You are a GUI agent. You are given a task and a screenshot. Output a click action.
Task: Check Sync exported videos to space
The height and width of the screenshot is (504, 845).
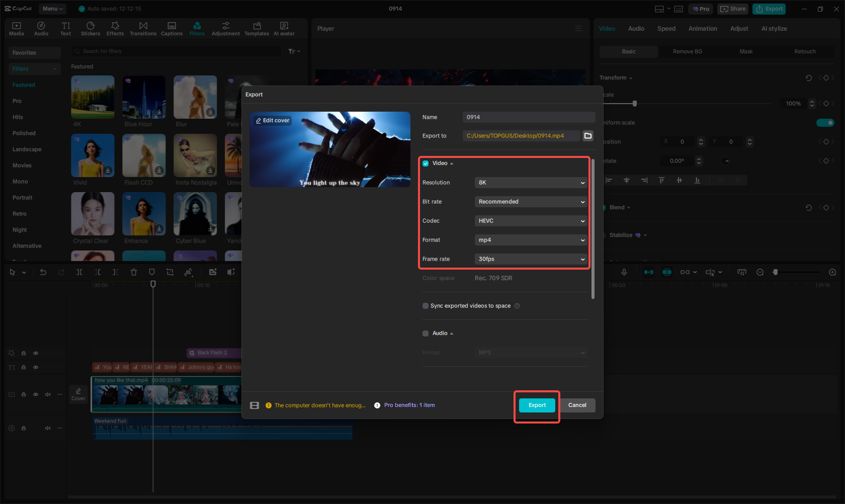(425, 305)
